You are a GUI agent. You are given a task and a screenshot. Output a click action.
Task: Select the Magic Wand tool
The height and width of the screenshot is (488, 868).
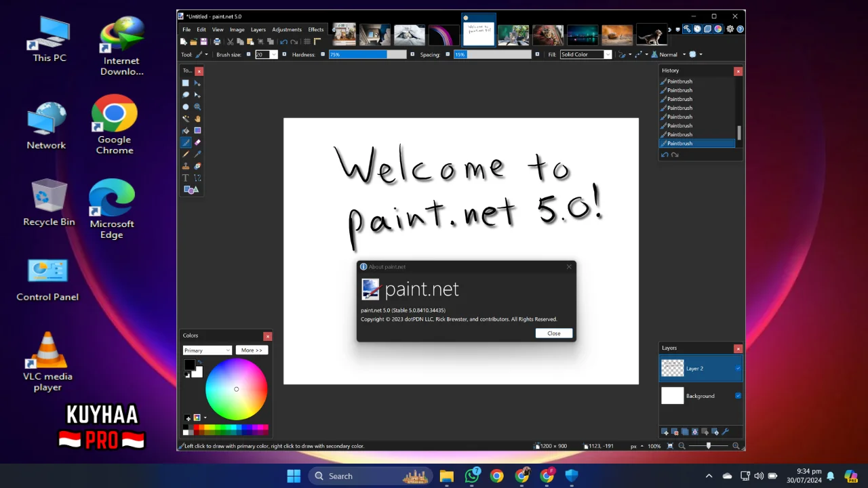click(x=185, y=119)
